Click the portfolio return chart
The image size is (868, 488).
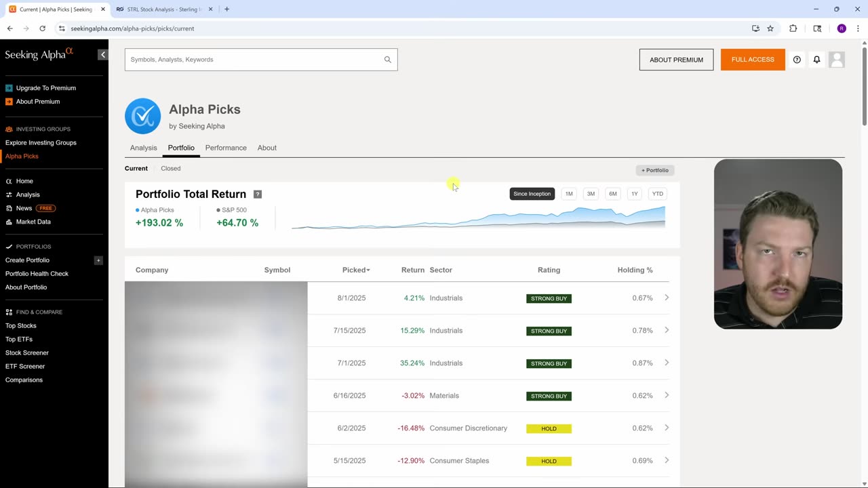(x=478, y=217)
